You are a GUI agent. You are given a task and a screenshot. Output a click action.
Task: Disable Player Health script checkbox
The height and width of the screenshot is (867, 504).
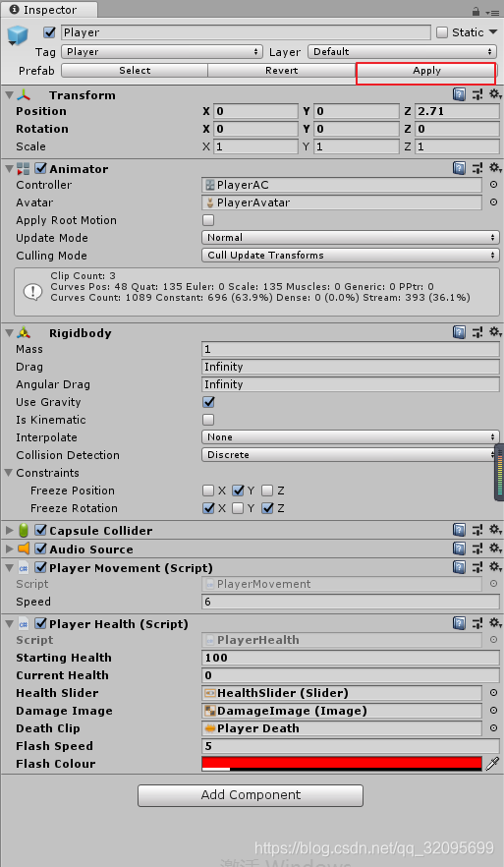40,623
